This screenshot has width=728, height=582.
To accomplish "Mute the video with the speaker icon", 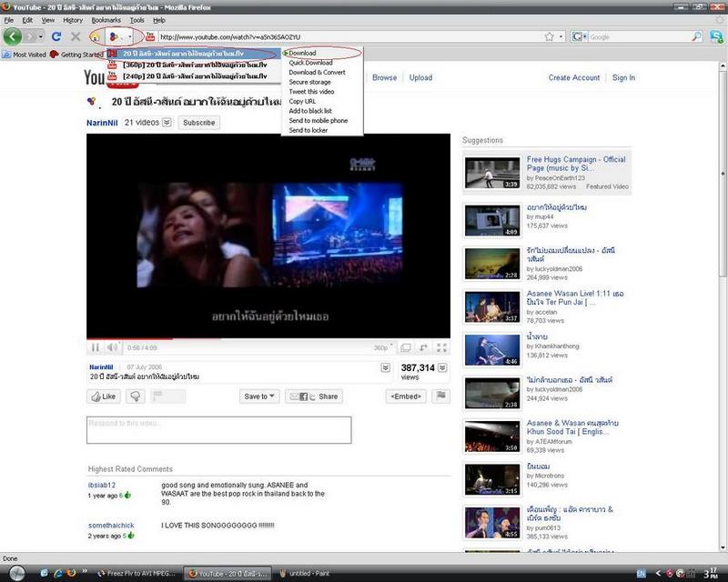I will (112, 347).
